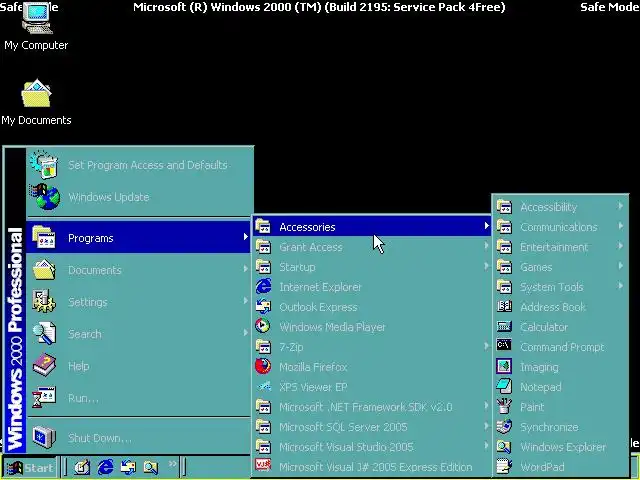This screenshot has width=640, height=480.
Task: Click the Set Program Access and Defaults icon
Action: [x=44, y=165]
